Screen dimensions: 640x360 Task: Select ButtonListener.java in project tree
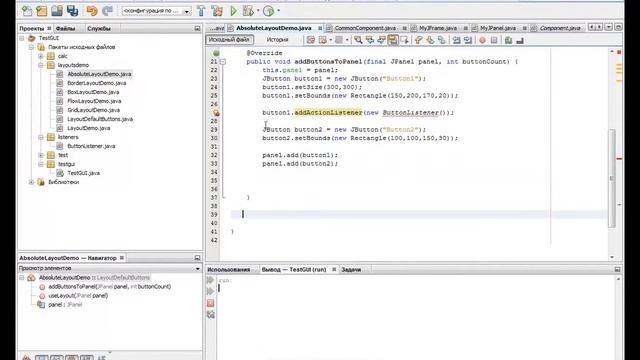click(91, 146)
